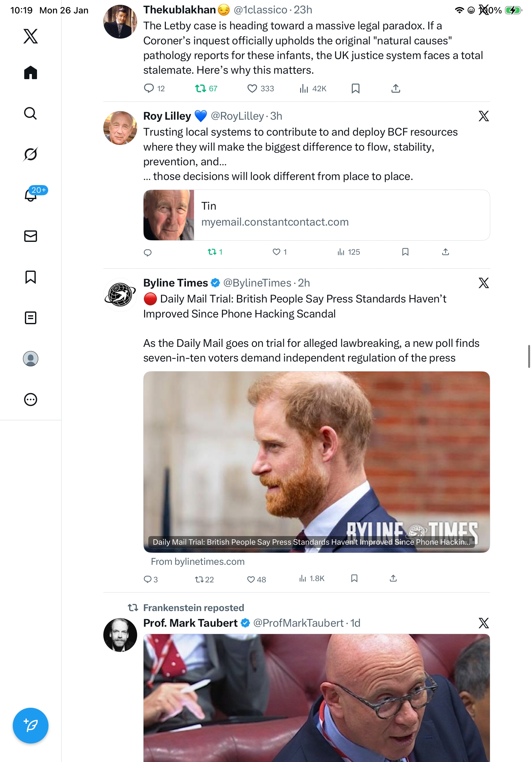Expand the More options circle menu
532x762 pixels.
31,399
